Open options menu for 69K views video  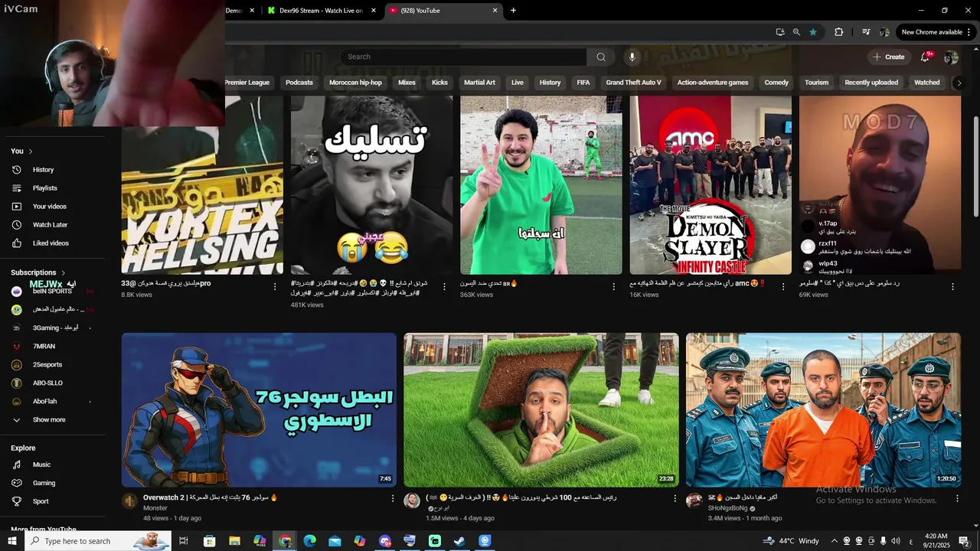pyautogui.click(x=952, y=287)
